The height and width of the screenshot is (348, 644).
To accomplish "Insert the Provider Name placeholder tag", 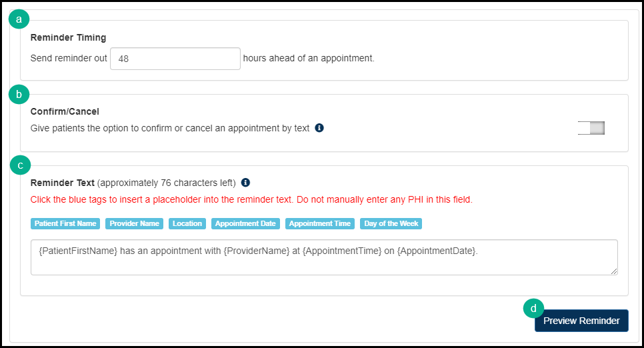I will click(134, 224).
